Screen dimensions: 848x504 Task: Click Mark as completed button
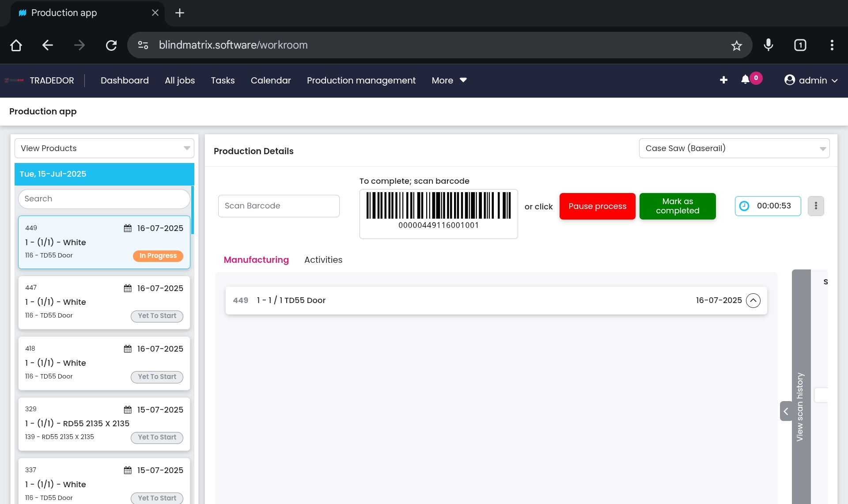tap(677, 206)
